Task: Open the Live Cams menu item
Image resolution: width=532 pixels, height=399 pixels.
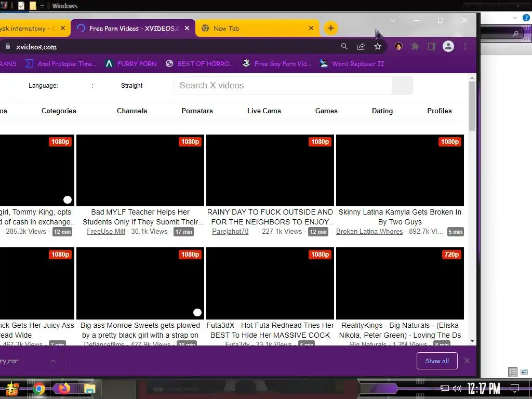Action: point(264,111)
